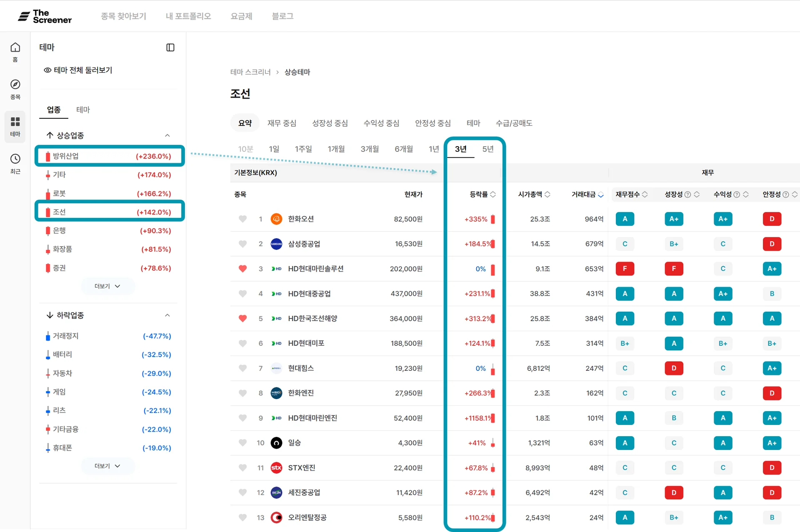Click the eye icon to browse all themes

[x=47, y=70]
